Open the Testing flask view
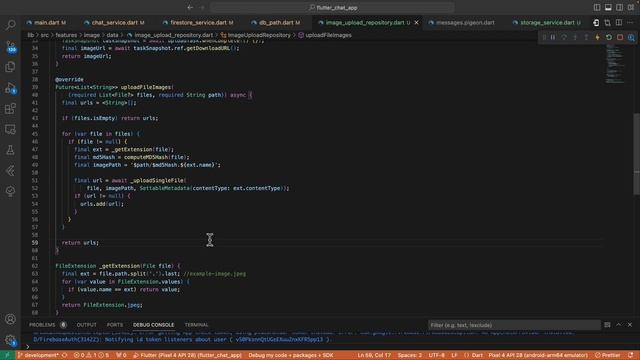 10,150
